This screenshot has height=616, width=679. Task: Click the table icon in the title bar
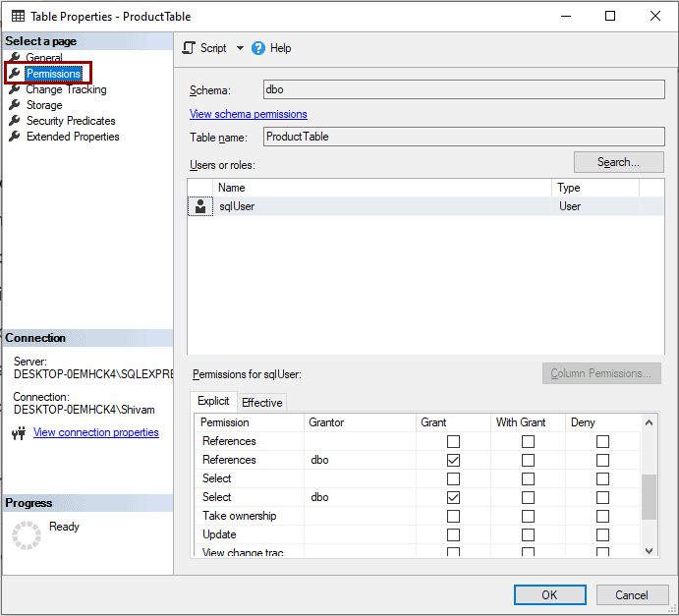click(x=19, y=17)
